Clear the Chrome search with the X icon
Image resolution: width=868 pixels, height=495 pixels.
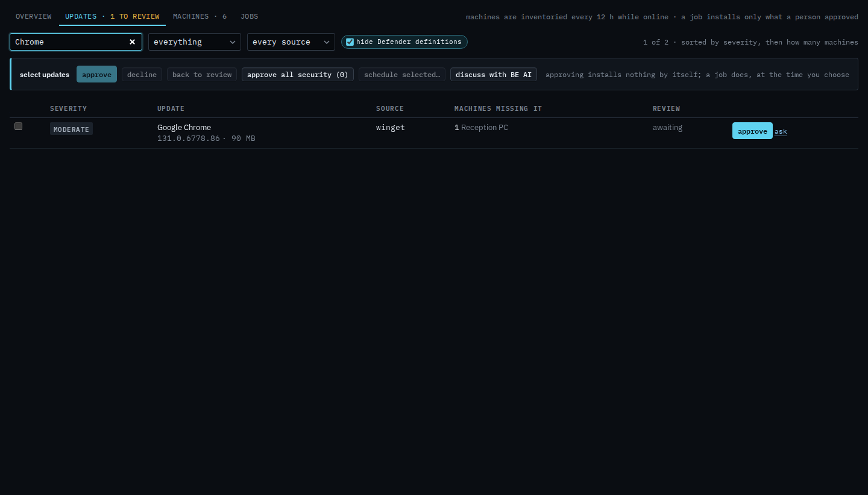pos(132,42)
